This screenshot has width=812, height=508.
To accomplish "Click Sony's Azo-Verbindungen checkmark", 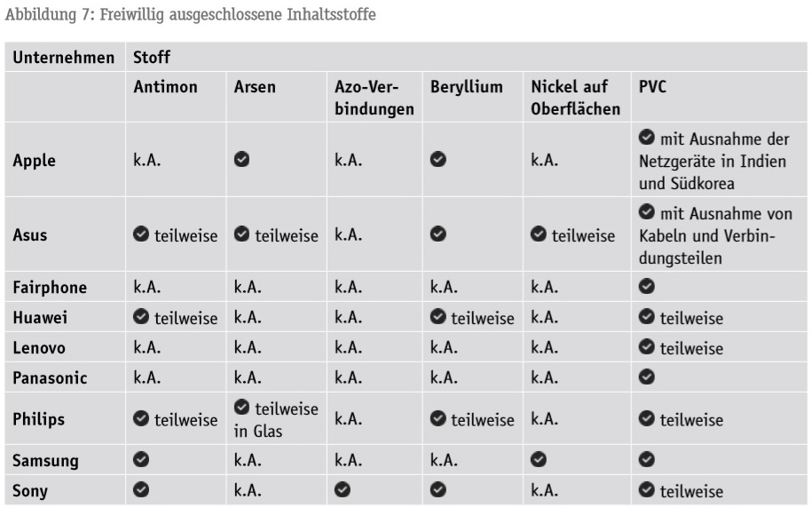I will tap(342, 491).
